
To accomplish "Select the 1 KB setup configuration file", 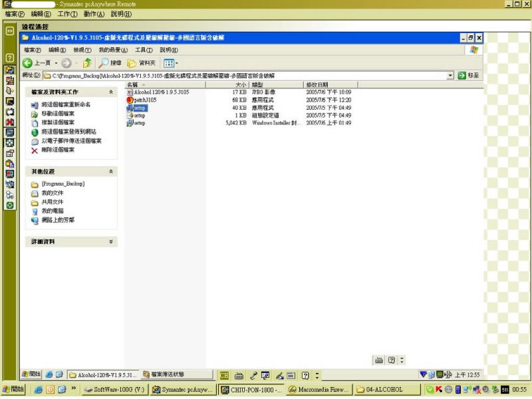I will [136, 115].
